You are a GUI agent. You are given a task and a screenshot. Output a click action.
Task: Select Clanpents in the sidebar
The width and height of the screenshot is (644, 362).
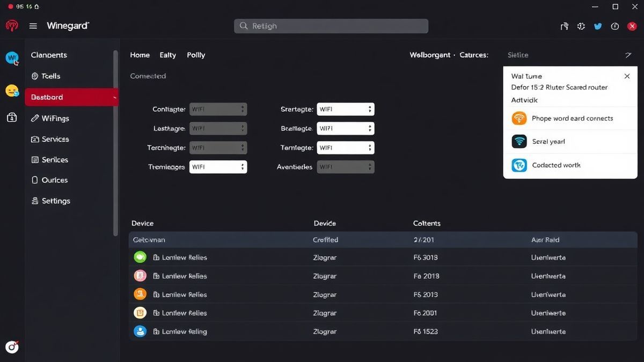click(49, 55)
